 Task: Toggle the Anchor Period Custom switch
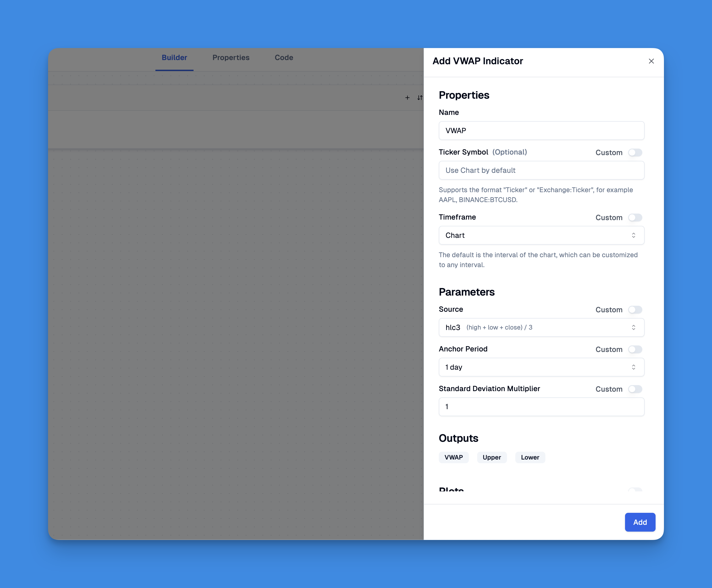[x=635, y=349]
